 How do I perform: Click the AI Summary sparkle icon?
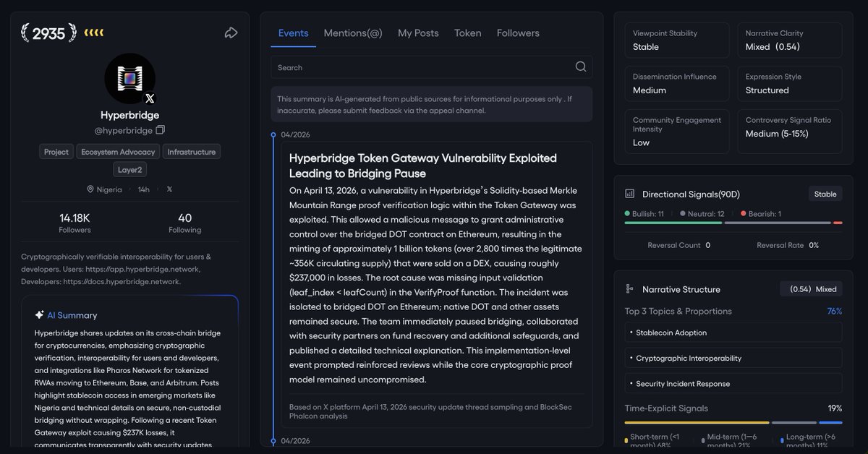tap(39, 315)
